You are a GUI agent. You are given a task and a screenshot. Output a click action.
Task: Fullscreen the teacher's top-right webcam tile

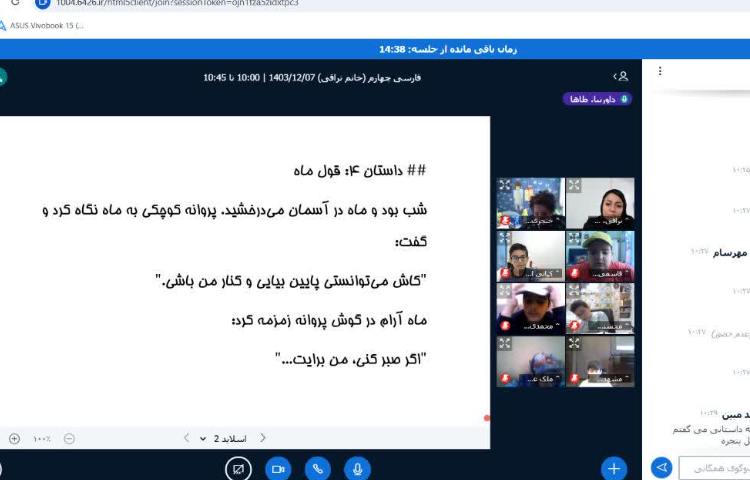pos(573,185)
